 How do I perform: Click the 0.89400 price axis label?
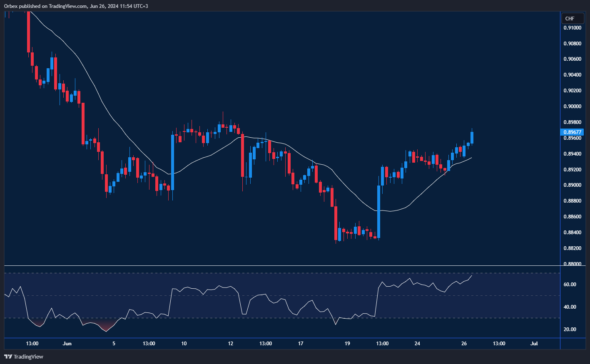click(572, 154)
